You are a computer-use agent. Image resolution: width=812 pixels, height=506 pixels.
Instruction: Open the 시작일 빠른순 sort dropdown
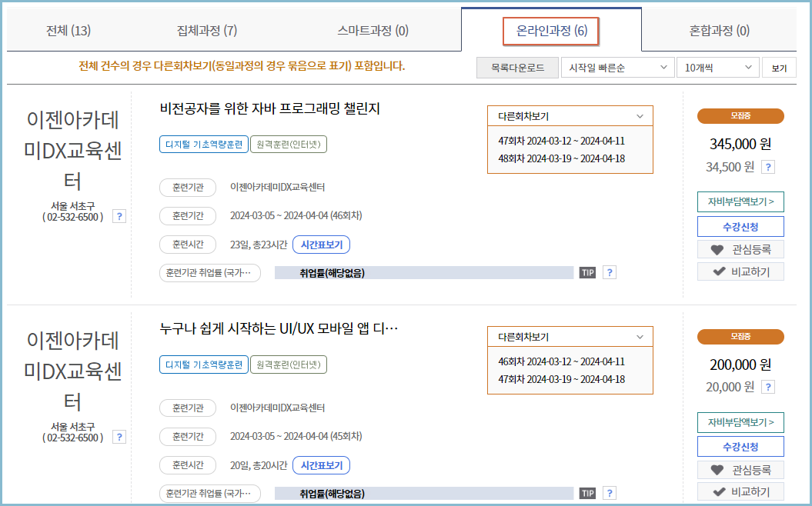pyautogui.click(x=617, y=68)
